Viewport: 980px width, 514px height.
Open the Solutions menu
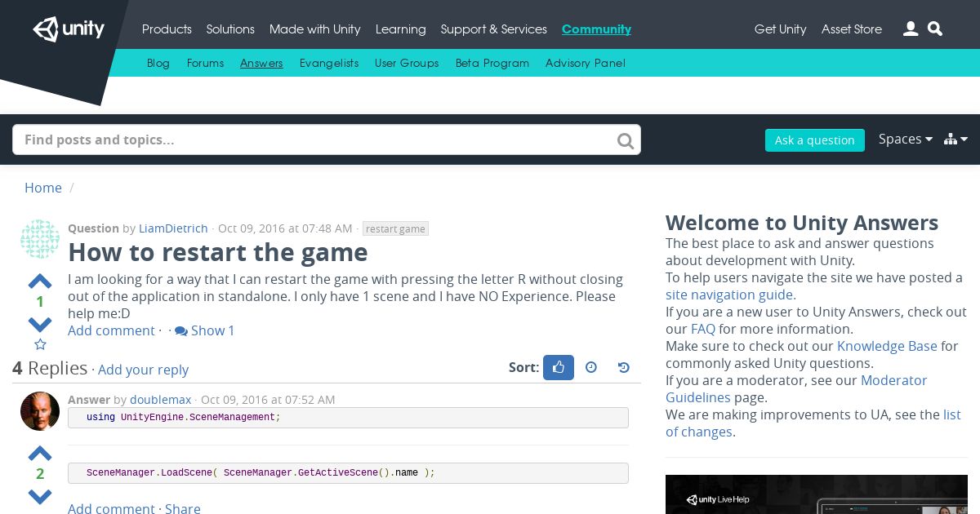pyautogui.click(x=230, y=29)
